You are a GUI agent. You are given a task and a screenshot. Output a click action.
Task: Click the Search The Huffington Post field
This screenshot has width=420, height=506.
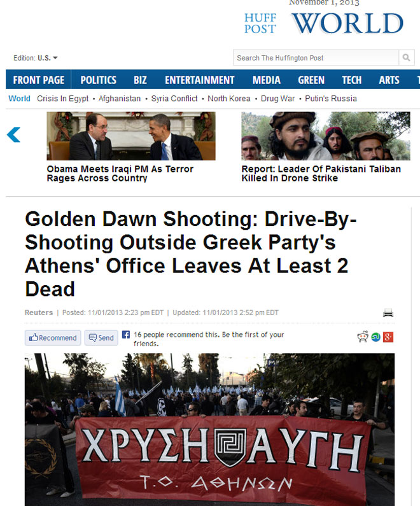316,58
